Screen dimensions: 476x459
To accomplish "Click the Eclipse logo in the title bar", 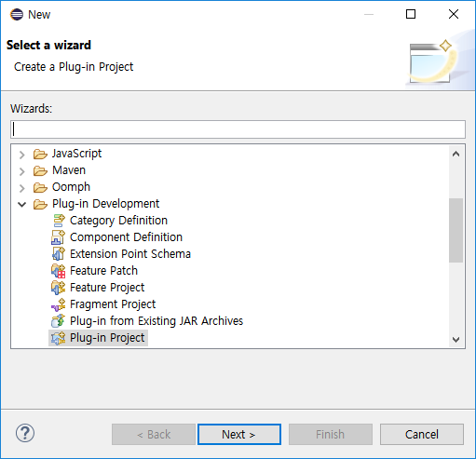I will coord(17,14).
